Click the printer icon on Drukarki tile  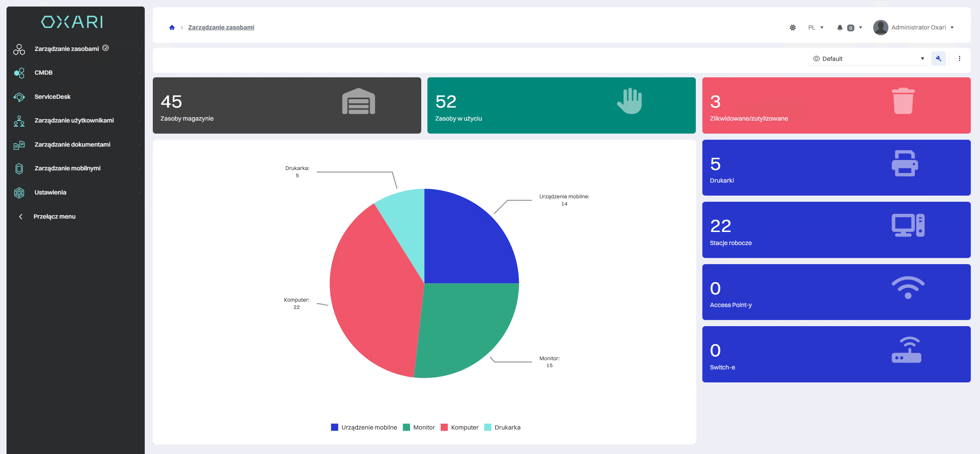click(905, 163)
